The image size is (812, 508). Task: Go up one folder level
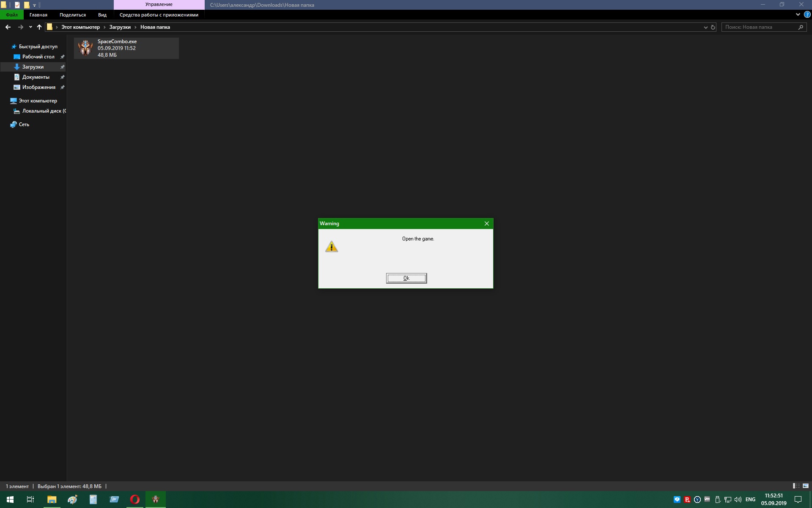pyautogui.click(x=39, y=27)
